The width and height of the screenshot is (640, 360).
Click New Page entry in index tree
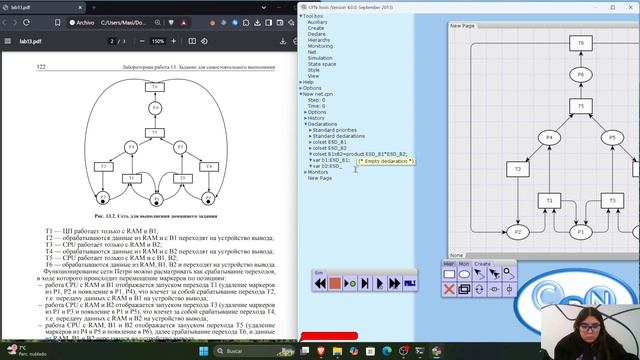click(320, 178)
